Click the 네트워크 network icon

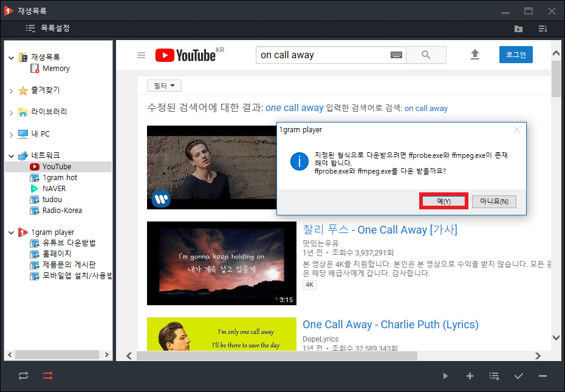click(x=22, y=155)
